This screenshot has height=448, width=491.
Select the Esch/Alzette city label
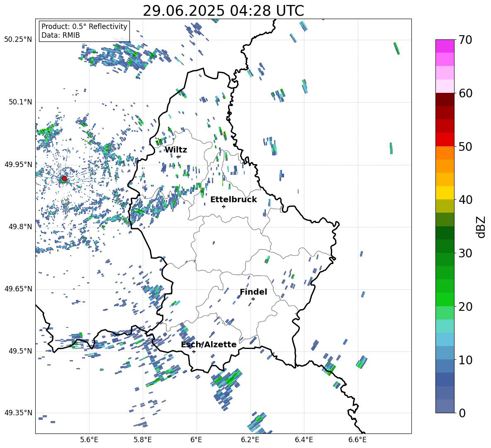(209, 344)
